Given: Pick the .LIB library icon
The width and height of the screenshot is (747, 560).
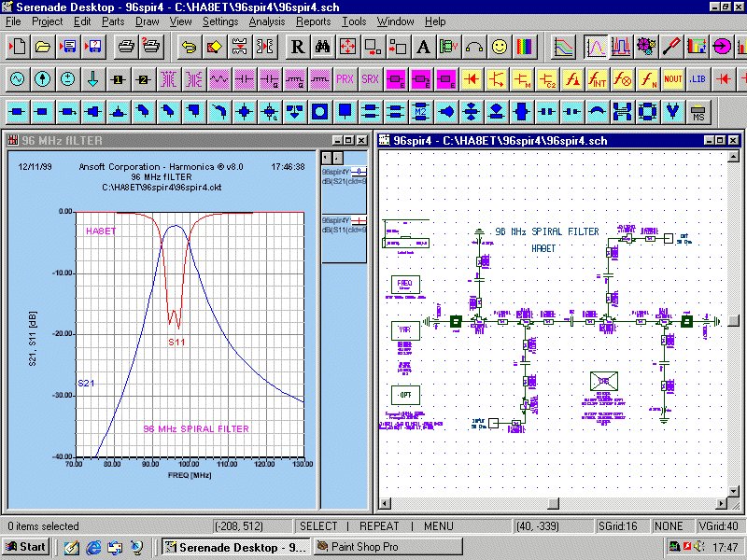Looking at the screenshot, I should pos(698,79).
